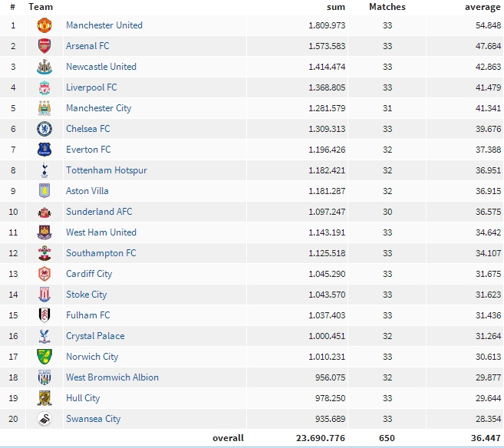Click the Norwich City canary crest
504x448 pixels.
pos(44,357)
